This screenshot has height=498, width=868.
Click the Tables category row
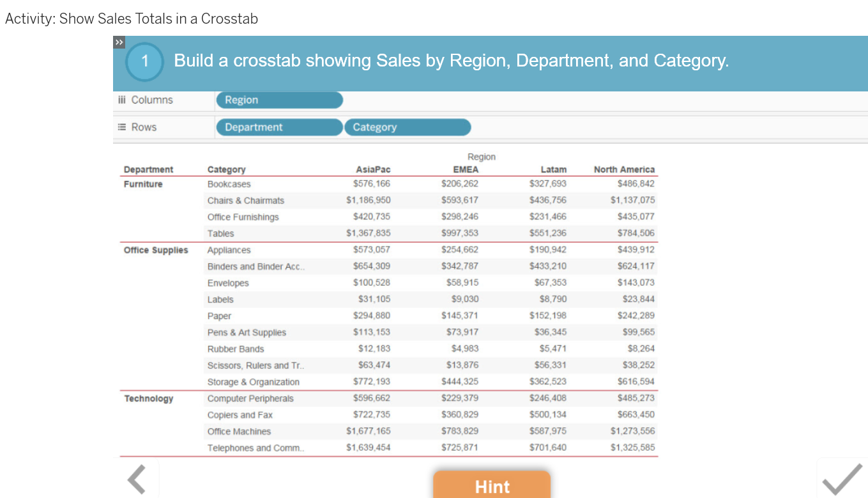[220, 234]
